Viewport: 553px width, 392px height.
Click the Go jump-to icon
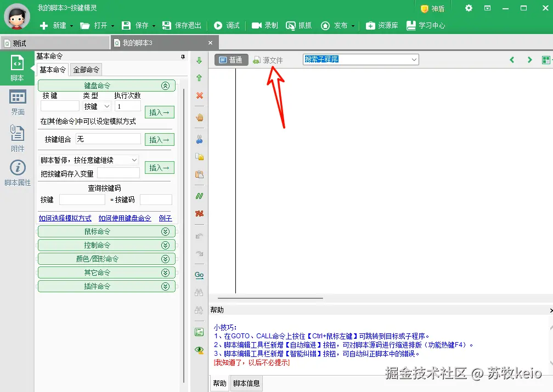click(199, 275)
